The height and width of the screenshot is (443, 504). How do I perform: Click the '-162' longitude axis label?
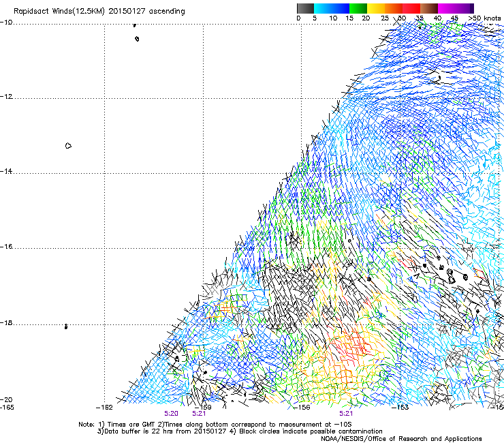tap(104, 408)
